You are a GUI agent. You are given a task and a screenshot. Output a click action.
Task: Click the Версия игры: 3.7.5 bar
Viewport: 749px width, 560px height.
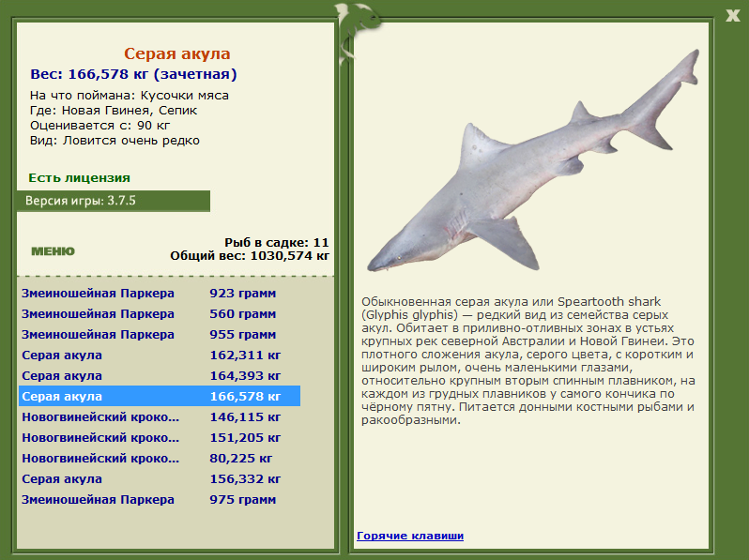pyautogui.click(x=114, y=201)
